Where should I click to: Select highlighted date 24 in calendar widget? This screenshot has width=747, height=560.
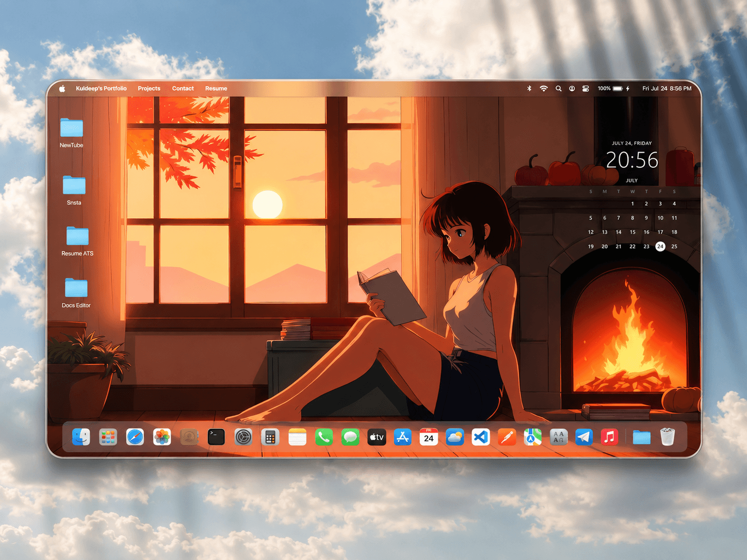point(660,246)
